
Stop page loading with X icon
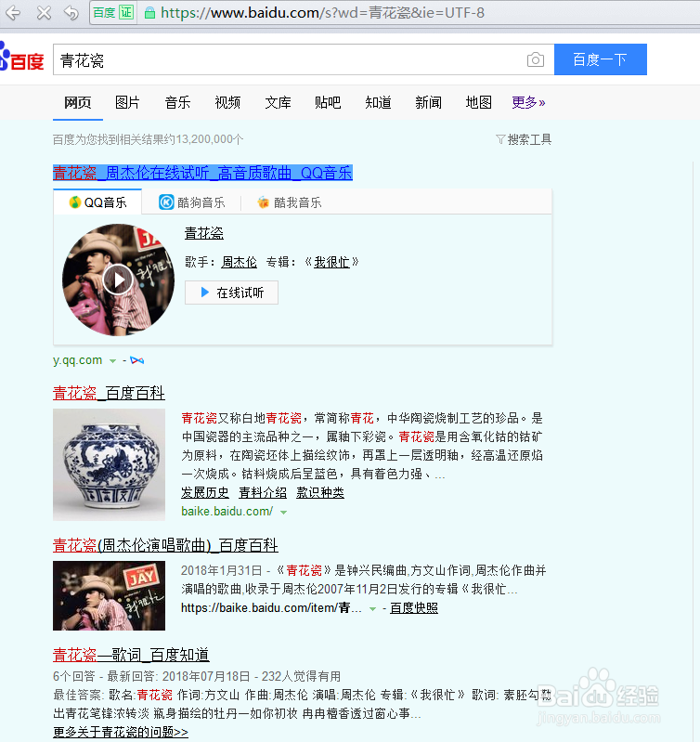pos(44,13)
